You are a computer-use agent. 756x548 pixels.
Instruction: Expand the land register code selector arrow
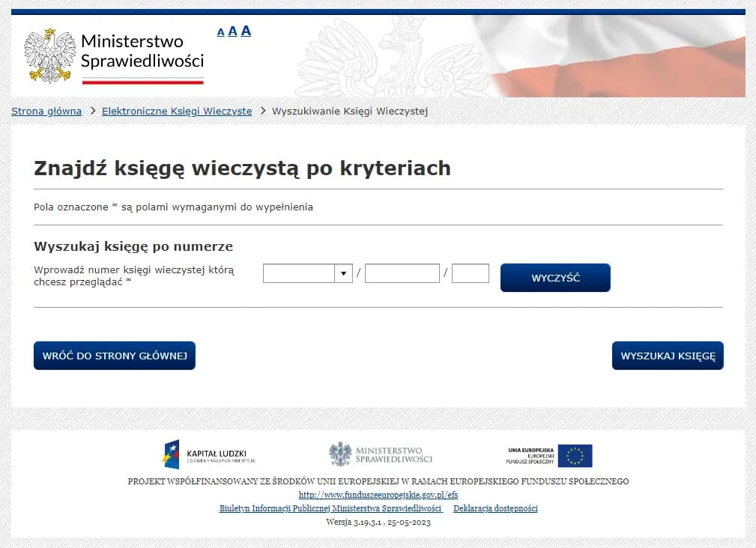(343, 273)
